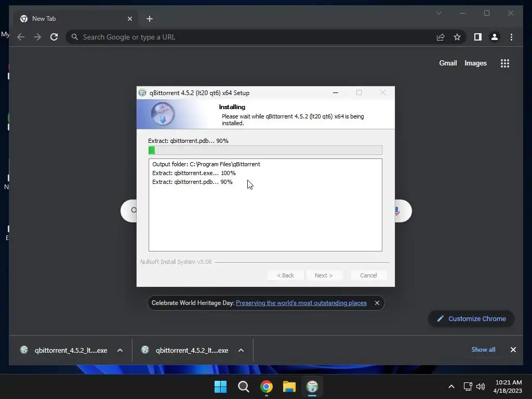Click Cancel in qBittorrent setup
Screen dimensions: 532x399
point(368,275)
